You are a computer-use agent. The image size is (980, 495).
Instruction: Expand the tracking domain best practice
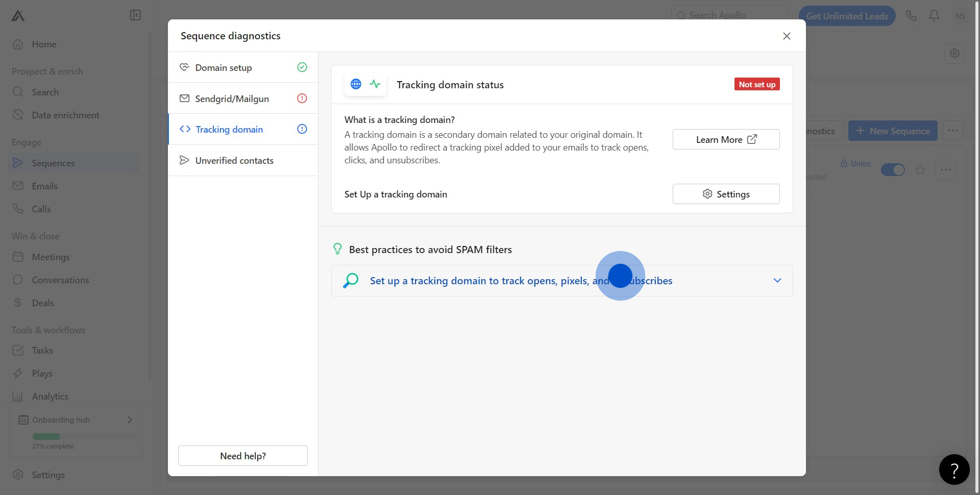tap(777, 281)
